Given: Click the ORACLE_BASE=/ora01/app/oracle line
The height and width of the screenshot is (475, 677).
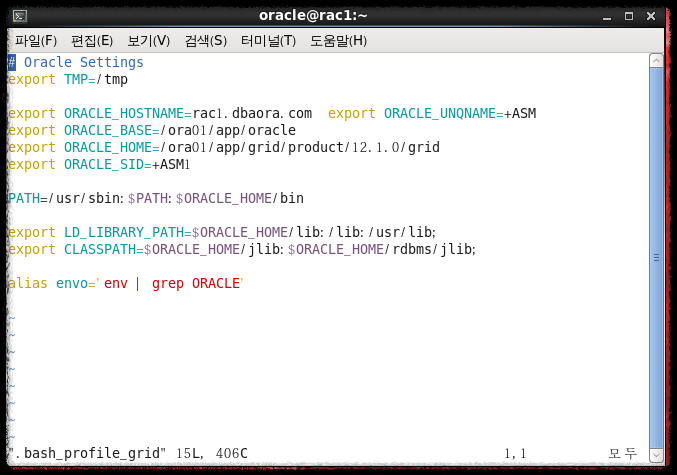Looking at the screenshot, I should 152,130.
